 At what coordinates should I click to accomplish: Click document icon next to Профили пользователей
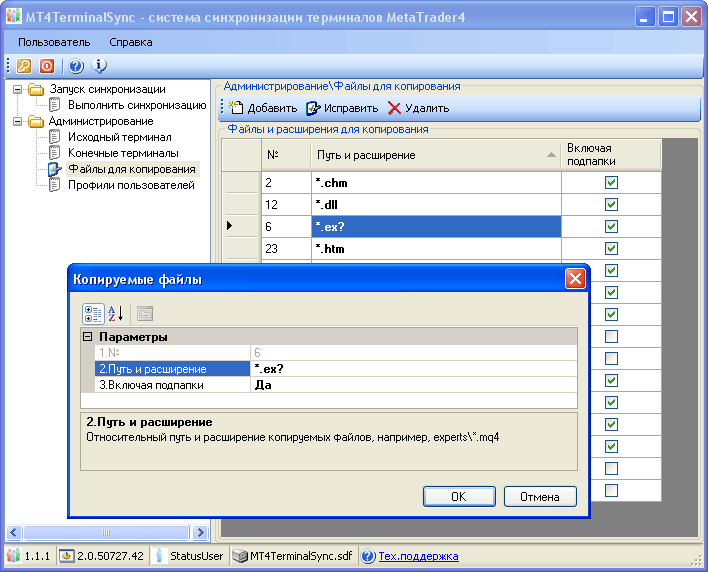pyautogui.click(x=55, y=185)
